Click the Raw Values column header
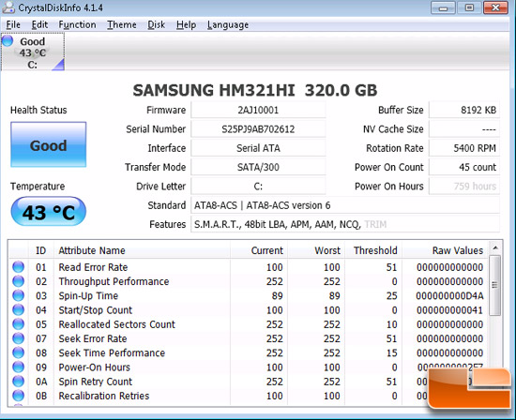The height and width of the screenshot is (420, 516). (445, 250)
